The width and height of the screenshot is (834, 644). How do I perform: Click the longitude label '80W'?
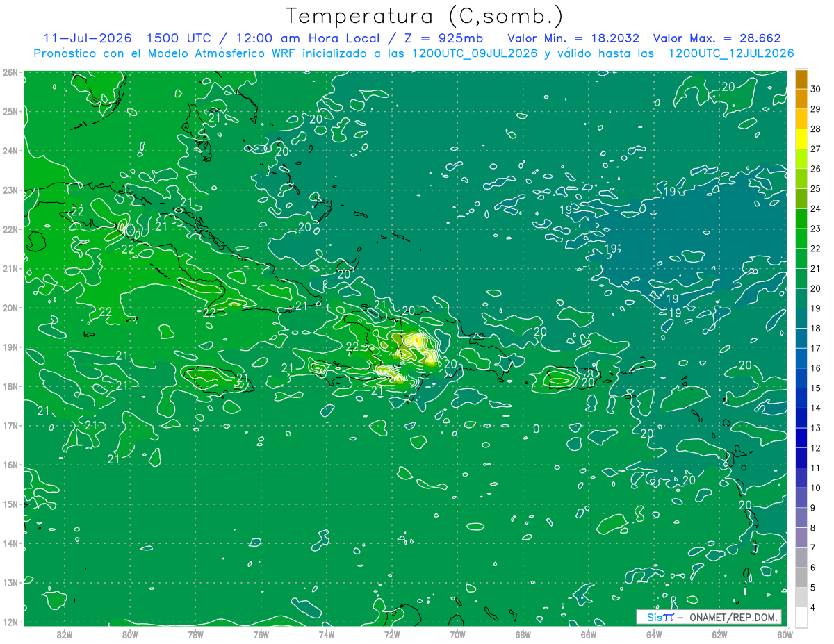point(130,634)
